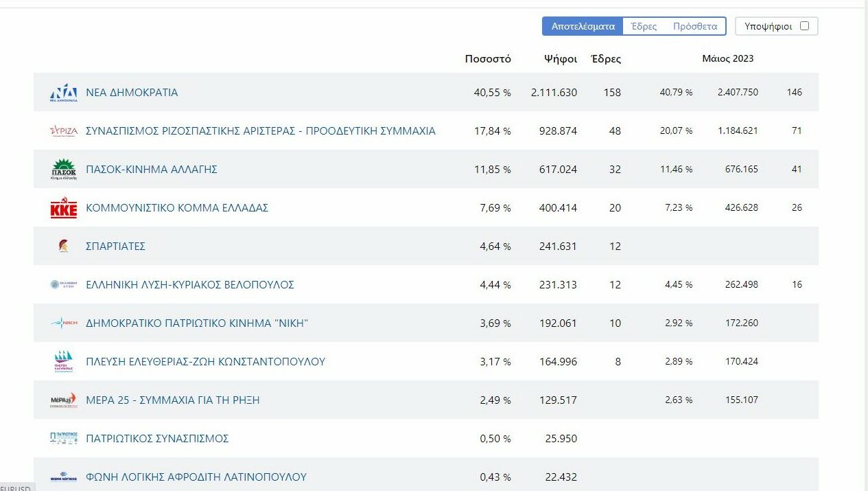Click the Πλεύση Ελευθερίας sailboat logo
The height and width of the screenshot is (491, 868).
coord(63,361)
